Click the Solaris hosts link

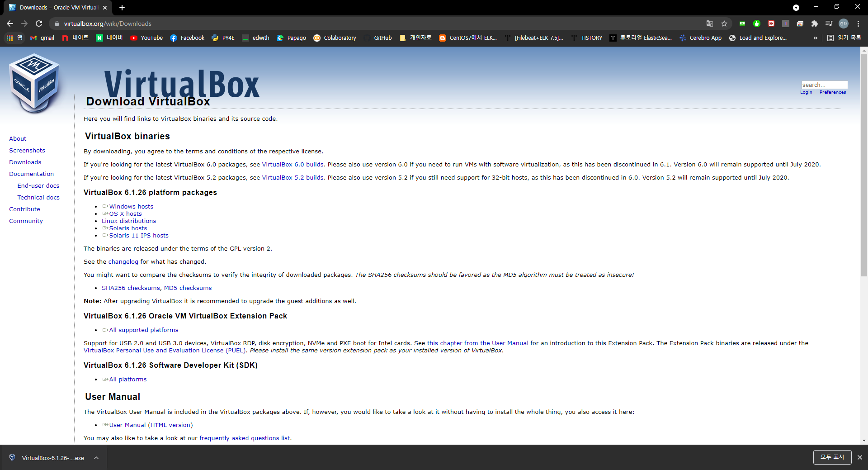click(x=128, y=228)
